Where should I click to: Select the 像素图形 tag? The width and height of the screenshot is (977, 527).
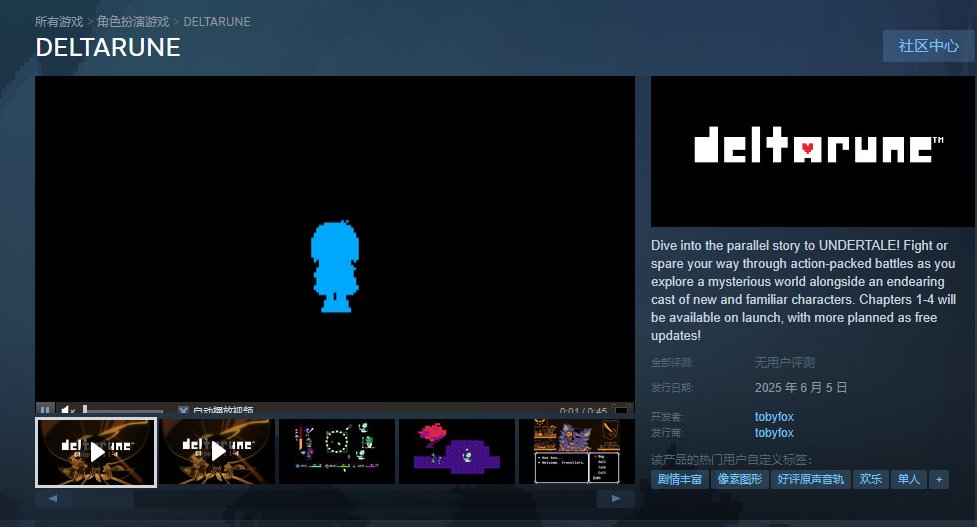click(x=739, y=480)
